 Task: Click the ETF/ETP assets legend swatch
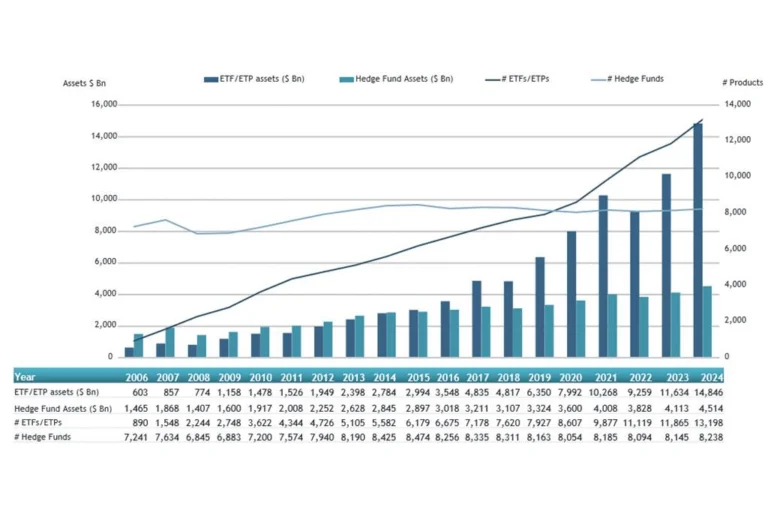(x=211, y=79)
